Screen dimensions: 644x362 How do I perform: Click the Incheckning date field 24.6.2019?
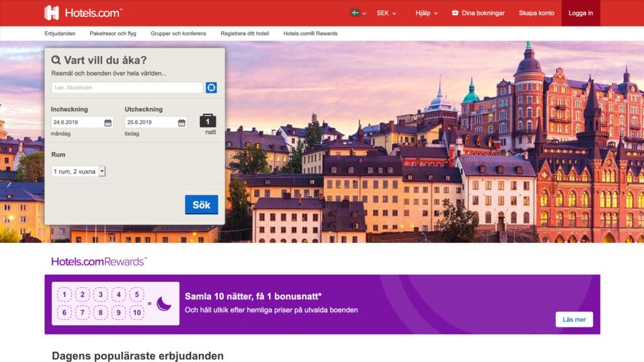[82, 122]
